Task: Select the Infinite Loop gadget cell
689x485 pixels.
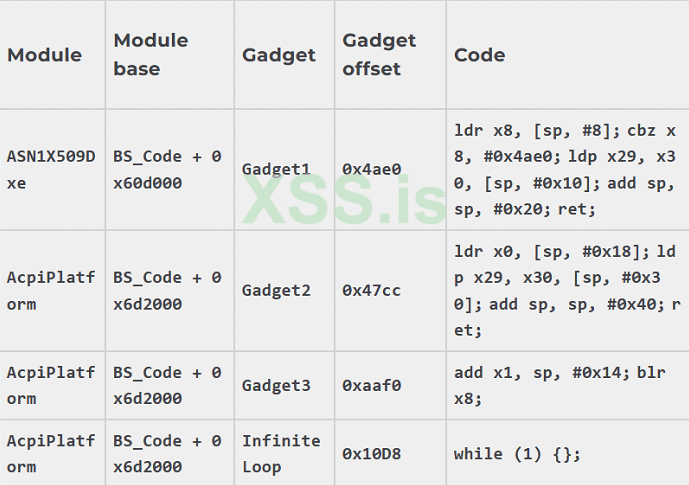Action: [x=281, y=454]
